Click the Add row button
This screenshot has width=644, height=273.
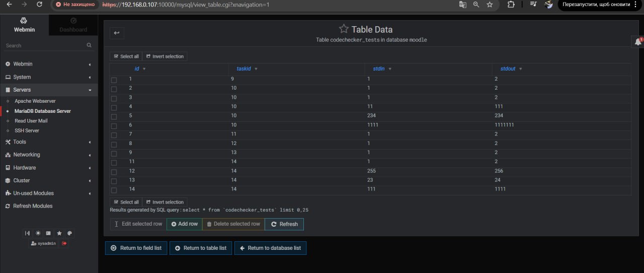(x=185, y=224)
